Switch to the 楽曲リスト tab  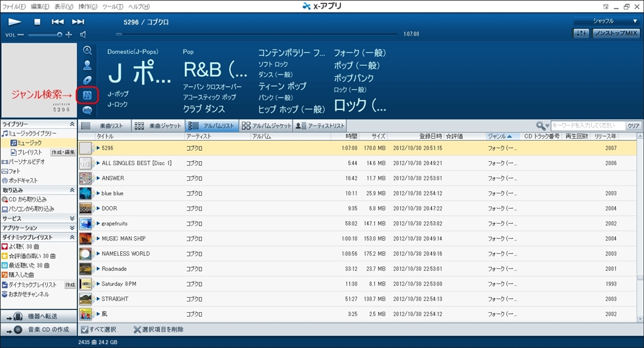click(106, 126)
